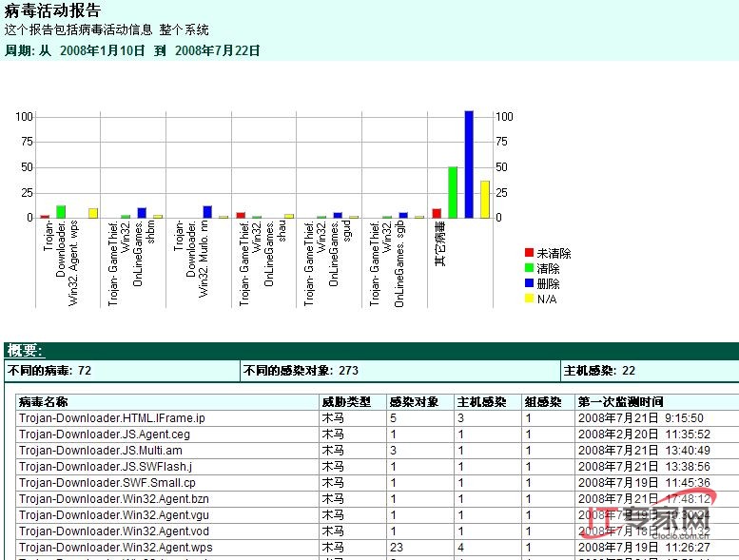739x560 pixels.
Task: Select row Trojan-Downloader.JS.SWFlash.j
Action: 377,467
